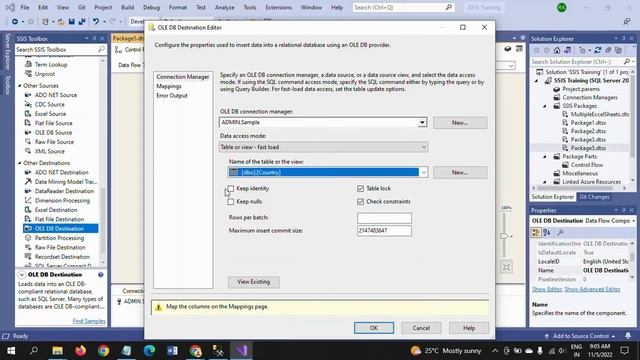Collapse the Other Destinations toolbox group
The height and width of the screenshot is (360, 640).
20,163
